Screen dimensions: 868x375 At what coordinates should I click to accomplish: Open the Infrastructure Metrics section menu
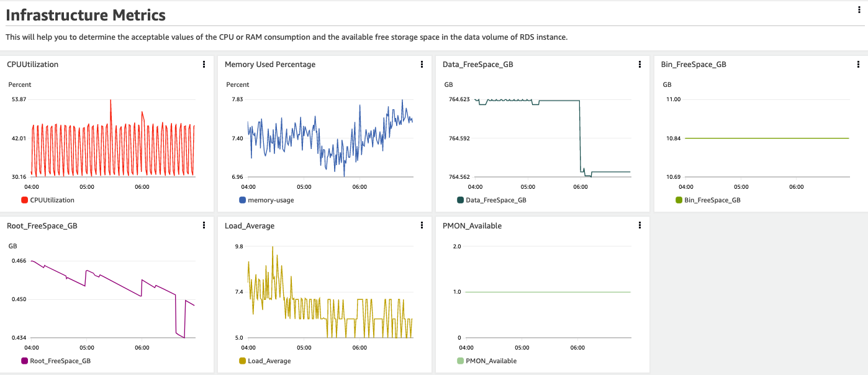858,9
